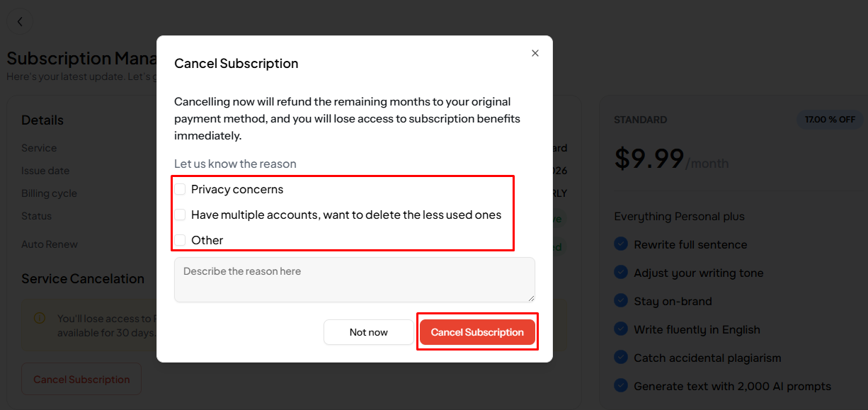The image size is (868, 410).
Task: Focus the Describe the reason text area
Action: 354,279
